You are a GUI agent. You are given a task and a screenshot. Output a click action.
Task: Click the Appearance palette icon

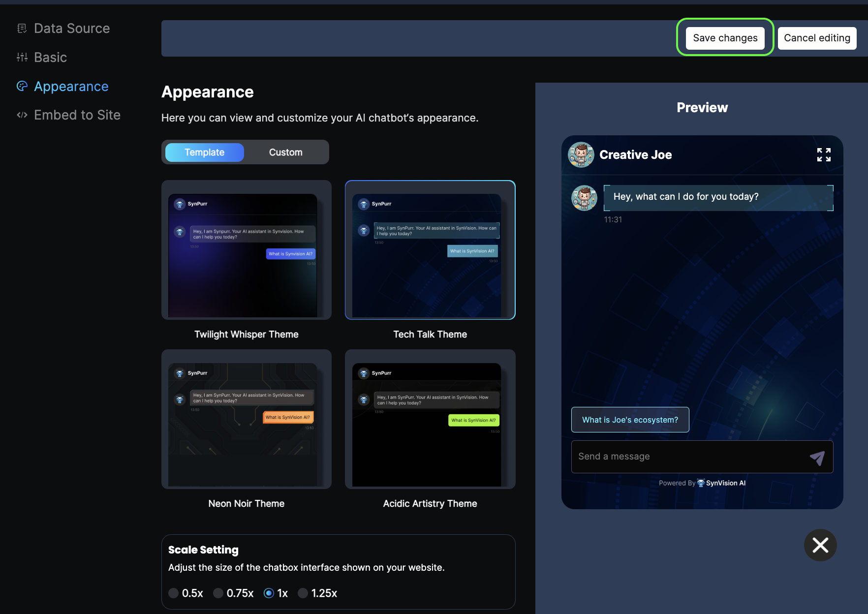[22, 87]
